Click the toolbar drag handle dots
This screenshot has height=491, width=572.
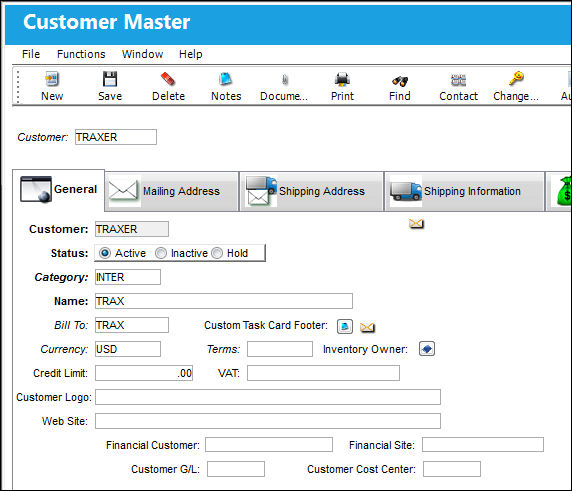[18, 86]
